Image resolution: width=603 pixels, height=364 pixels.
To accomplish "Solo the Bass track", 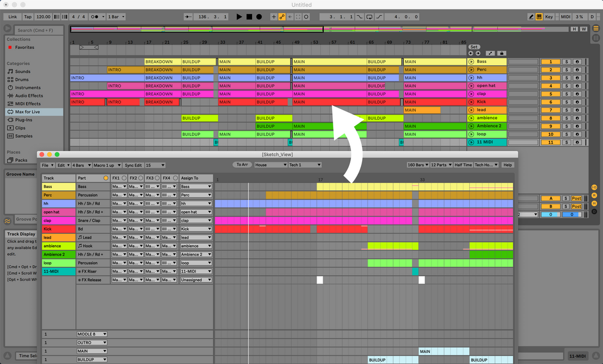I will (566, 62).
